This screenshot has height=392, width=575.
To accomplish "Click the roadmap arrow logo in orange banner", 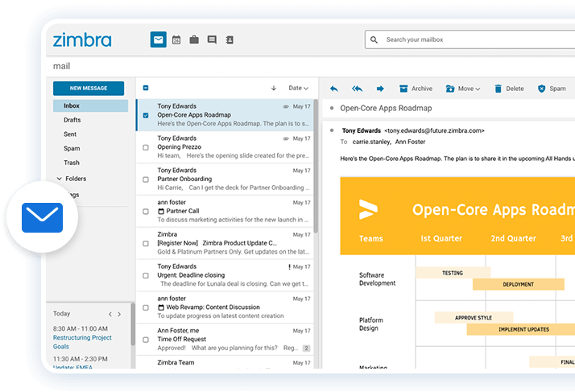I will [x=368, y=209].
